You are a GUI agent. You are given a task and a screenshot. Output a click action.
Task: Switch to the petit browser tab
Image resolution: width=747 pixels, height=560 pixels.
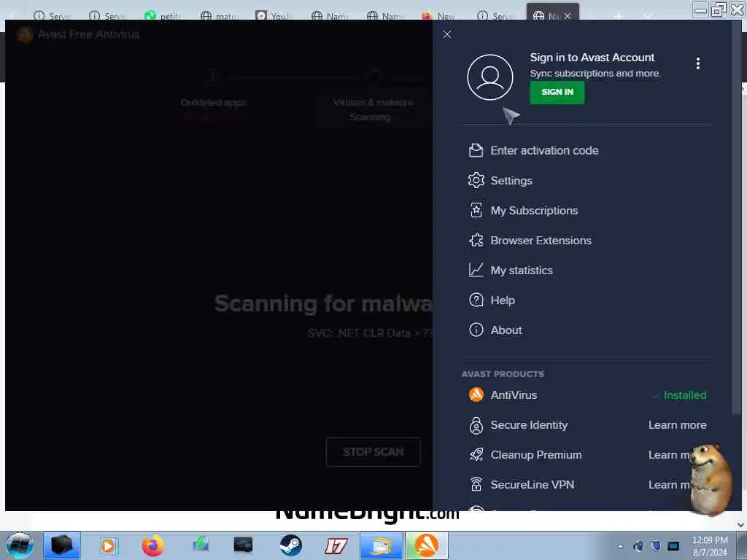coord(163,16)
